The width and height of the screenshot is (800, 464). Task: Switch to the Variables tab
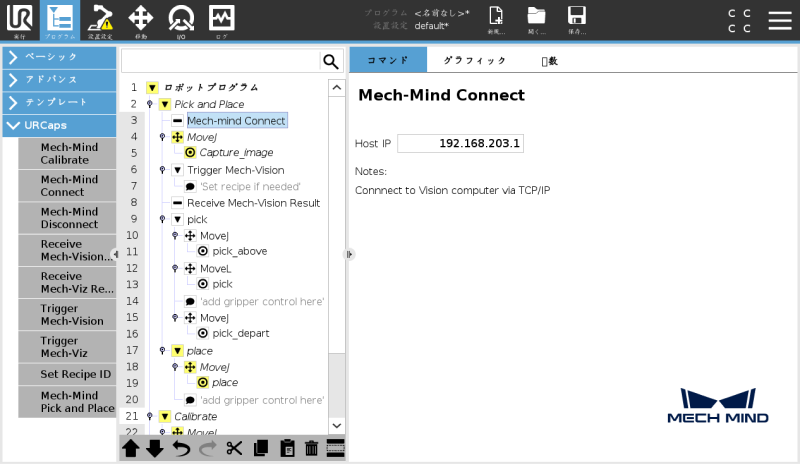(x=549, y=61)
